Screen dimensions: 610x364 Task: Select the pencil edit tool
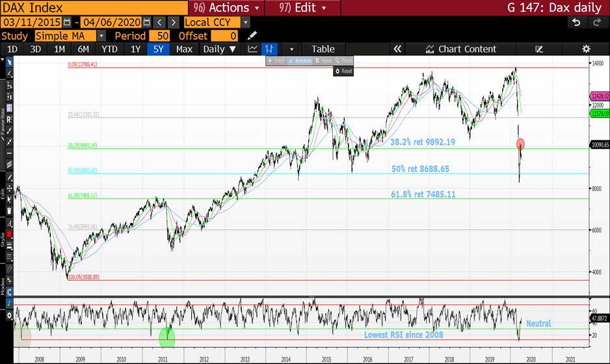(x=9, y=177)
